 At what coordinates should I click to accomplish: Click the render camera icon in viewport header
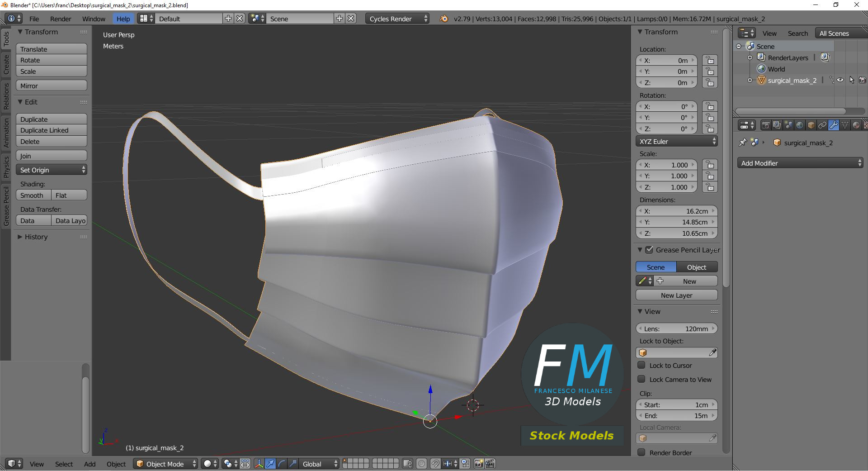479,464
